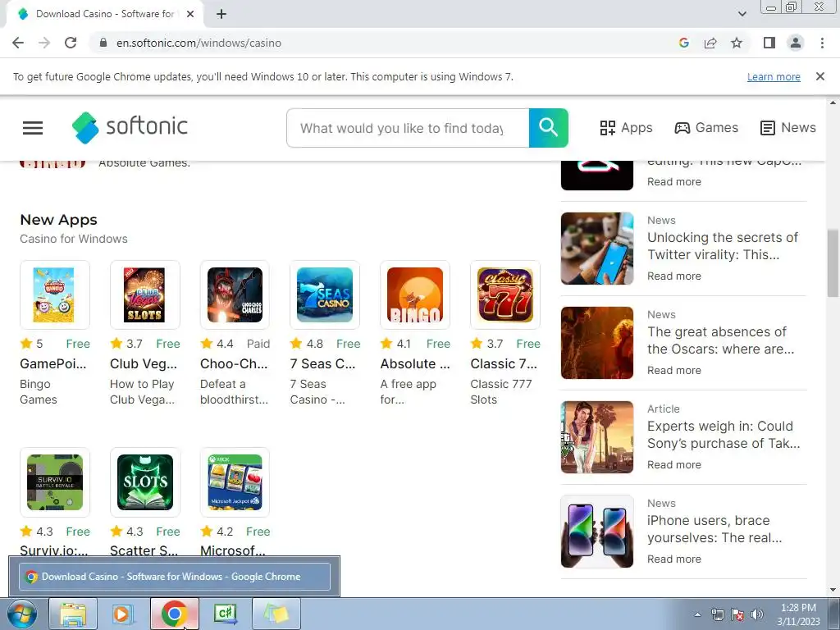Open Classic 777 Slots app icon
The image size is (840, 630).
pyautogui.click(x=504, y=294)
